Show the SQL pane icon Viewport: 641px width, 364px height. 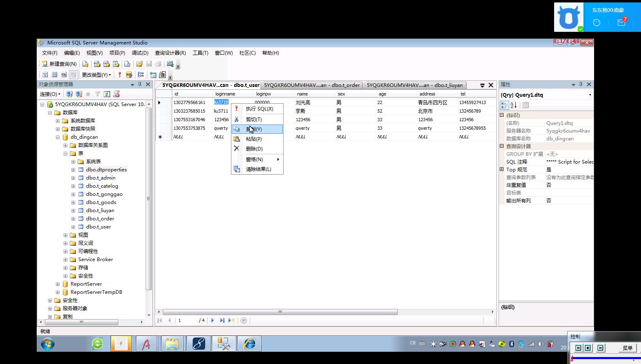(x=64, y=75)
